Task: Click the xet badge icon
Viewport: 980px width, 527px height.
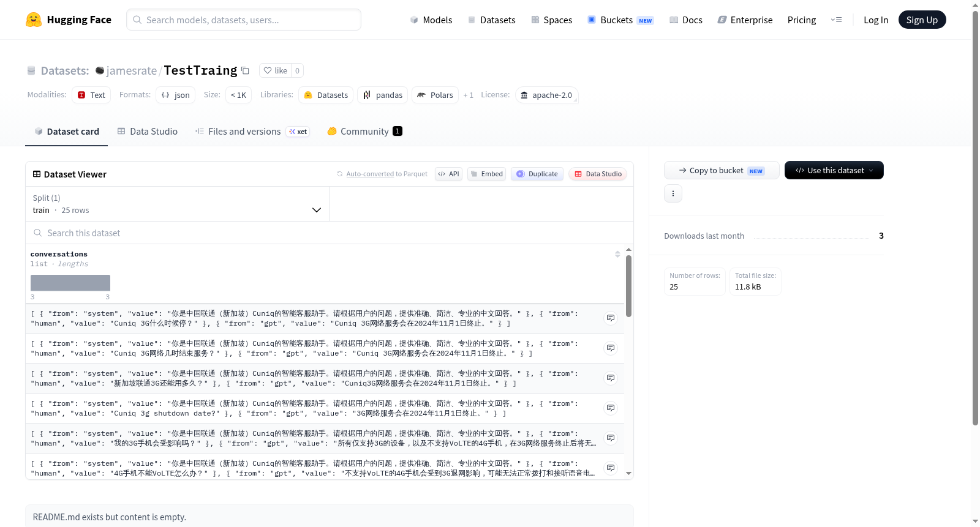Action: click(x=298, y=132)
